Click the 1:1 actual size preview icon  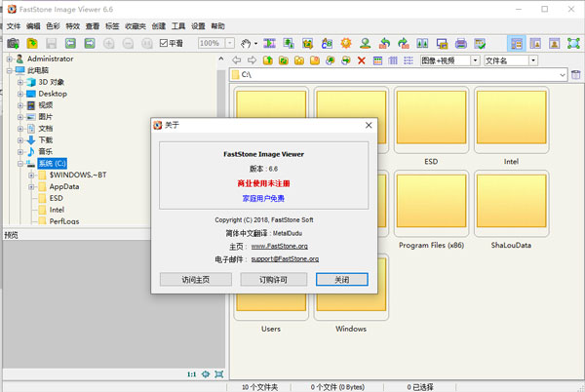pyautogui.click(x=192, y=374)
